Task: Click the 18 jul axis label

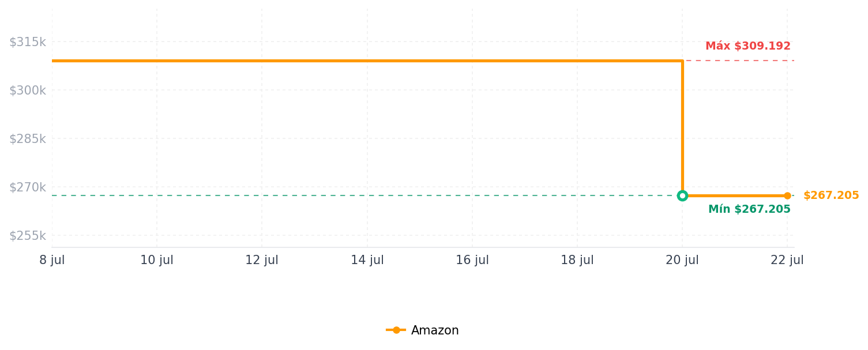Action: point(577,260)
